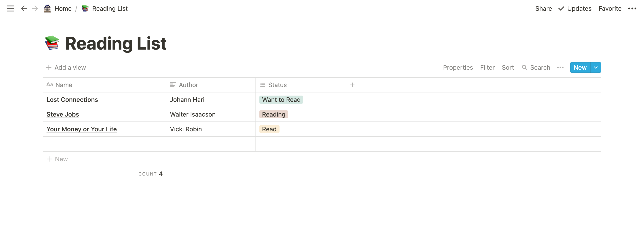Click the blue New button

[x=580, y=67]
